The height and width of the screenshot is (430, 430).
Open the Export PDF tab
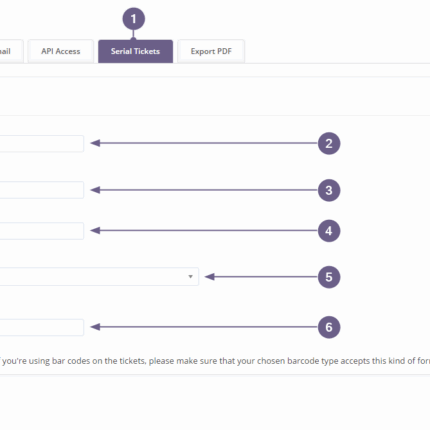(211, 51)
